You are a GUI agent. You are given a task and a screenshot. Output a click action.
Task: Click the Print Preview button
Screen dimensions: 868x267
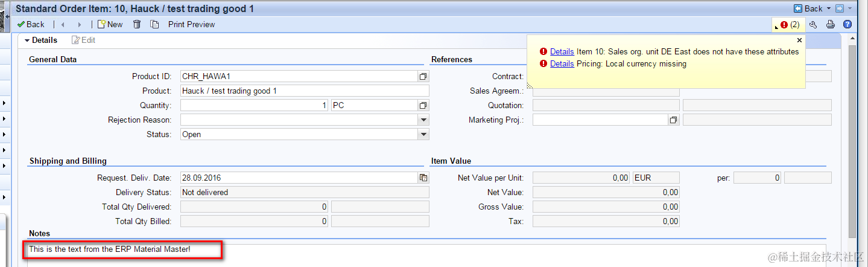click(191, 25)
